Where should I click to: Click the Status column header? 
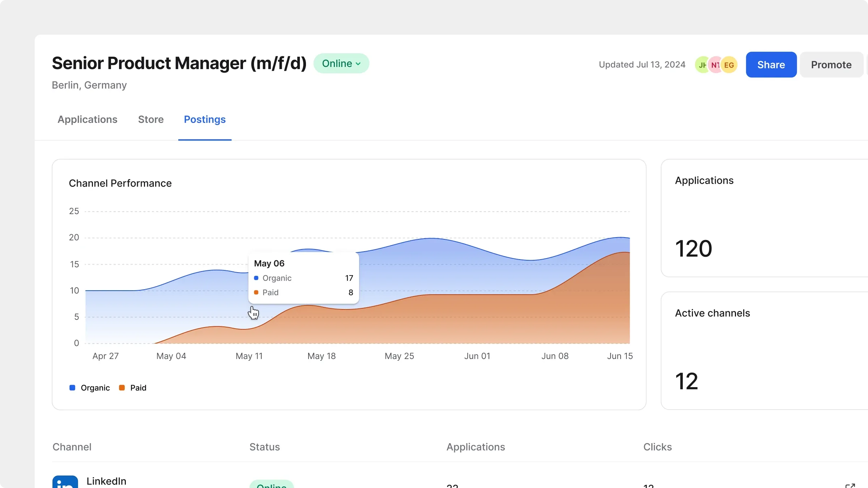(x=265, y=447)
